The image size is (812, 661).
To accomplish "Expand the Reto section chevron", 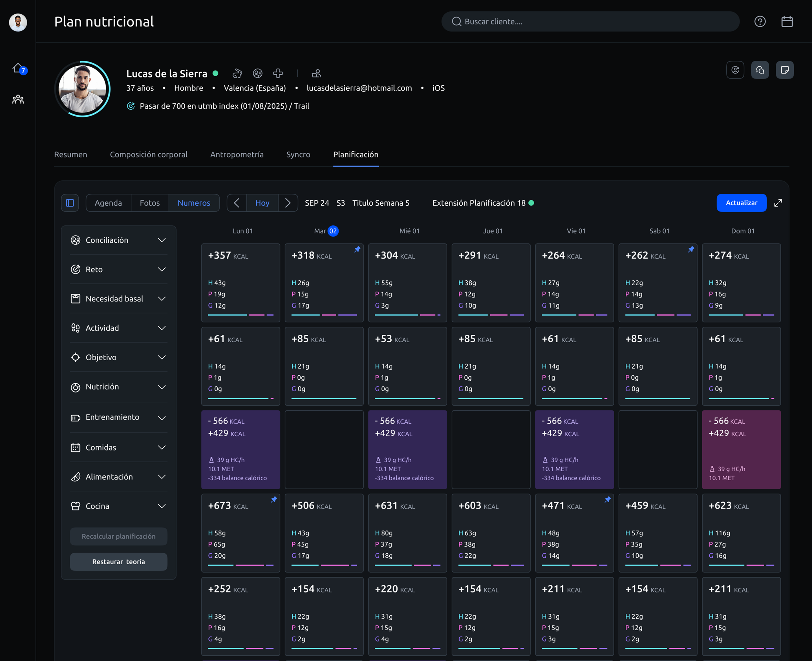I will point(162,269).
